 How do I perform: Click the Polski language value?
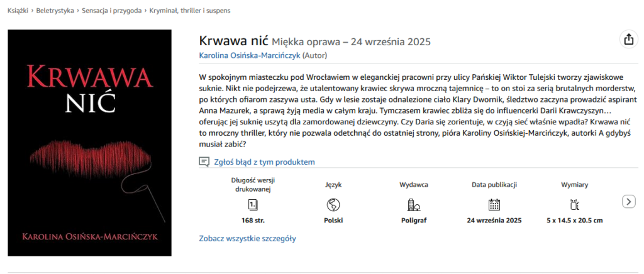click(333, 221)
